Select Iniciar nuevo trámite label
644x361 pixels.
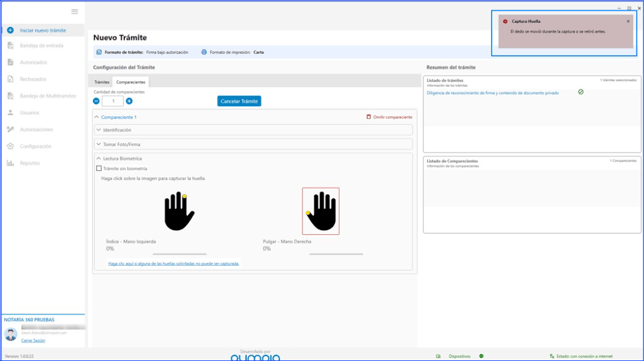coord(43,30)
